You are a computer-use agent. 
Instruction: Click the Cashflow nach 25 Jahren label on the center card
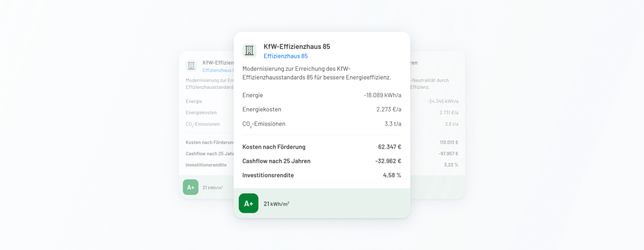276,161
